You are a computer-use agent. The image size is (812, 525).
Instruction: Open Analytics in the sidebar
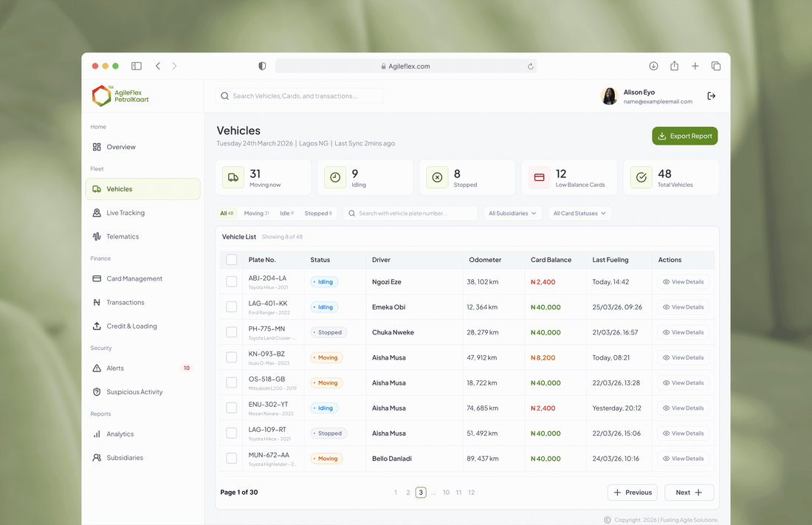(143, 434)
